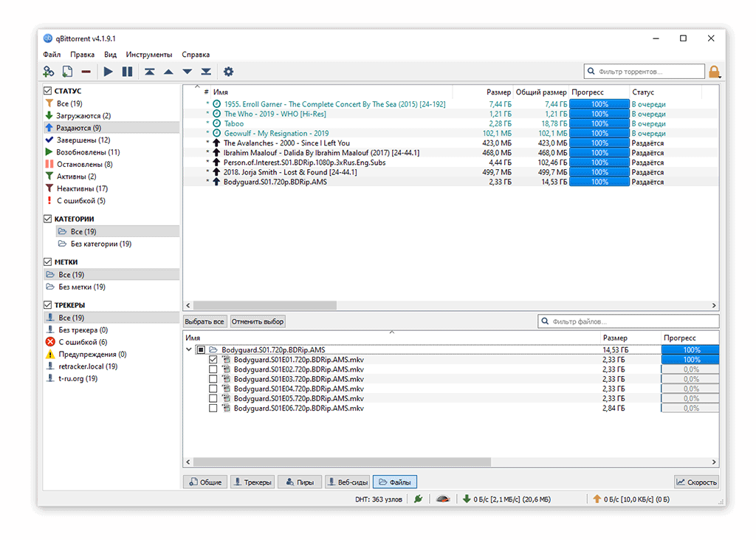Screen dimensions: 756x540
Task: Toggle the ТРЕКЕРЫ section checkbox
Action: (49, 305)
